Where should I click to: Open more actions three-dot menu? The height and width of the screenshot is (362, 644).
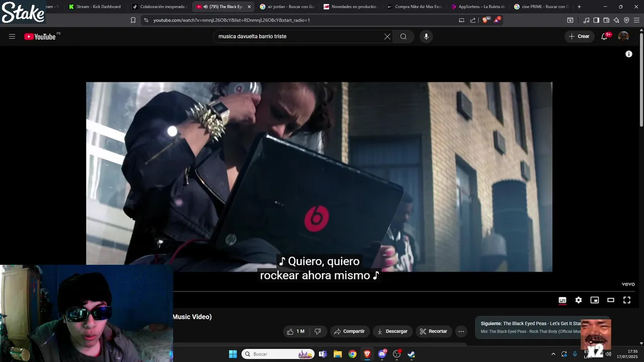click(461, 331)
